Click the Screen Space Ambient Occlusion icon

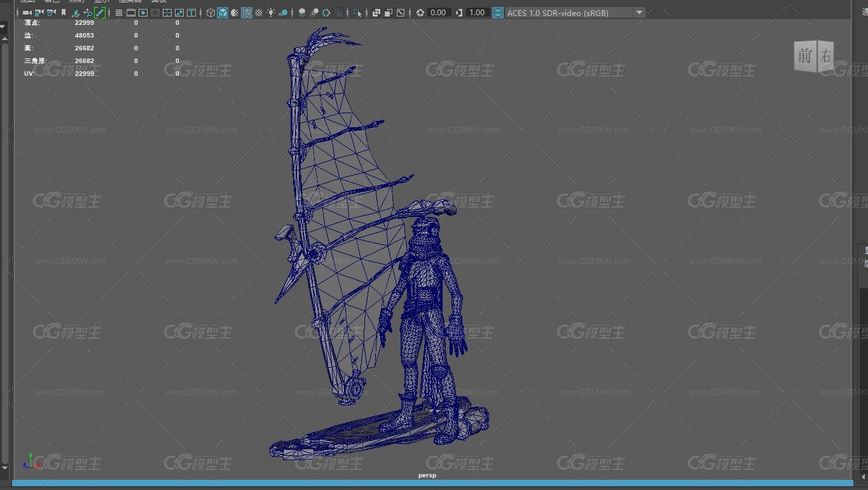302,13
